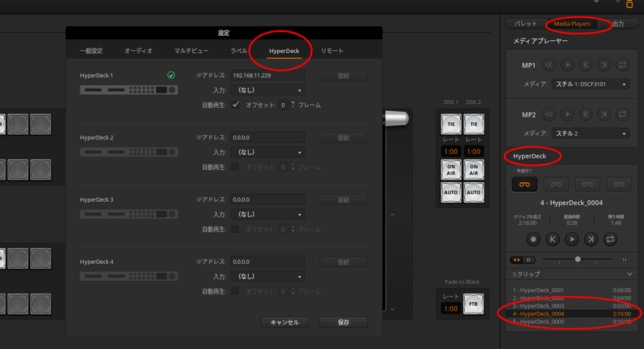Click HyperDeck previous clip button
Viewport: 644px width, 349px height.
[552, 239]
